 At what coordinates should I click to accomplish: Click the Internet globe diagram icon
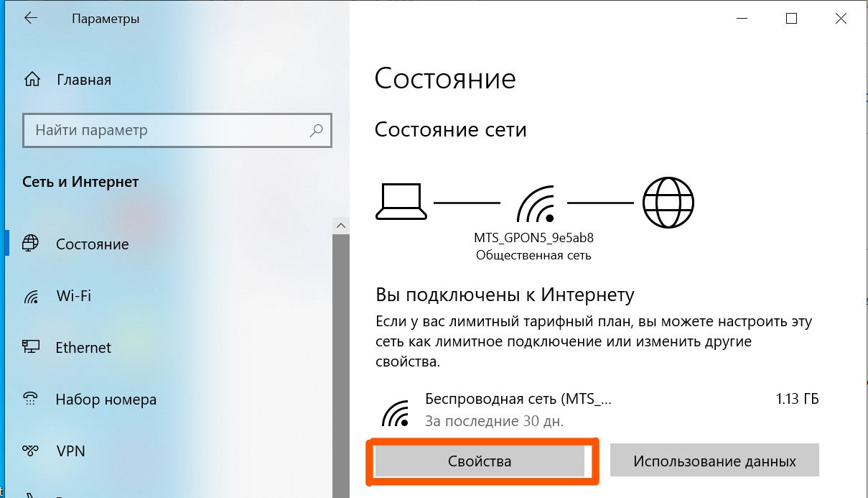pos(668,203)
